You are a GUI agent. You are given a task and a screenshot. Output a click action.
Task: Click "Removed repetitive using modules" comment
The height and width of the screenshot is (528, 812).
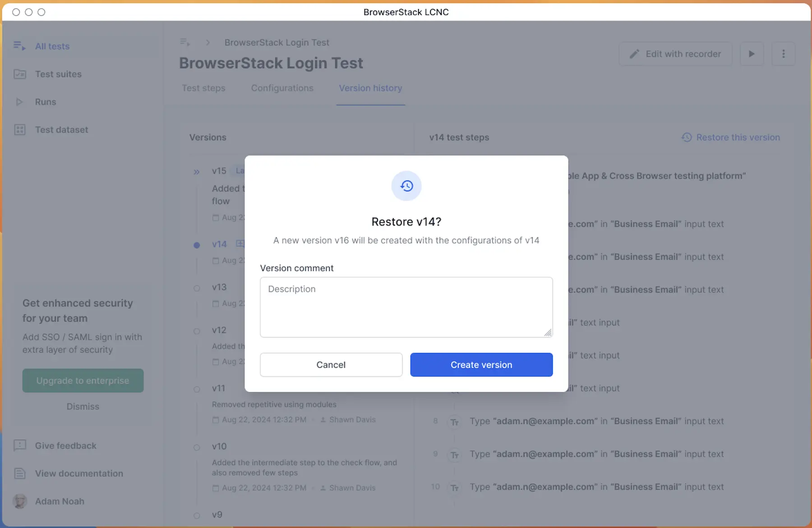point(274,404)
